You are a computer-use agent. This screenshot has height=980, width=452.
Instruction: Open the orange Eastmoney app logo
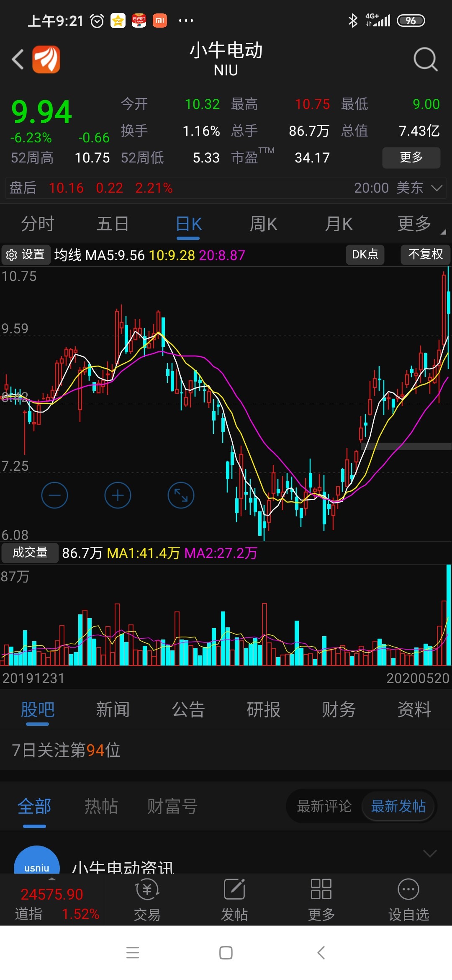[46, 59]
